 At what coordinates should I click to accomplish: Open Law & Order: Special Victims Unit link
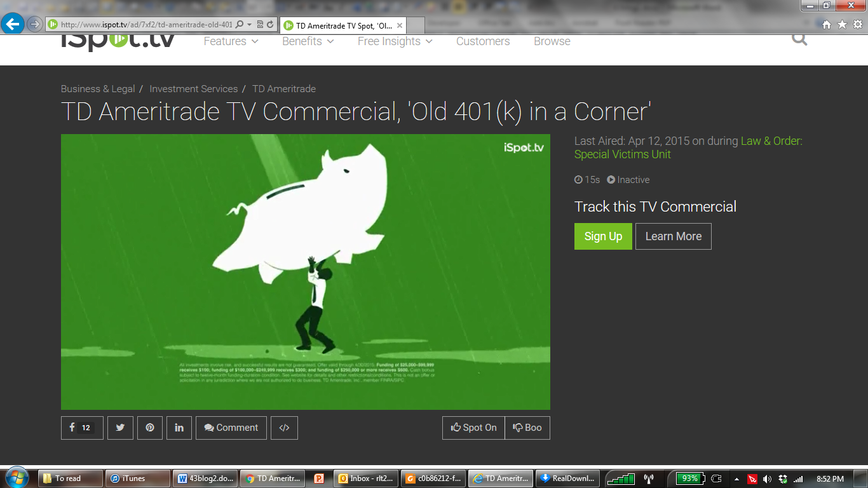click(688, 147)
